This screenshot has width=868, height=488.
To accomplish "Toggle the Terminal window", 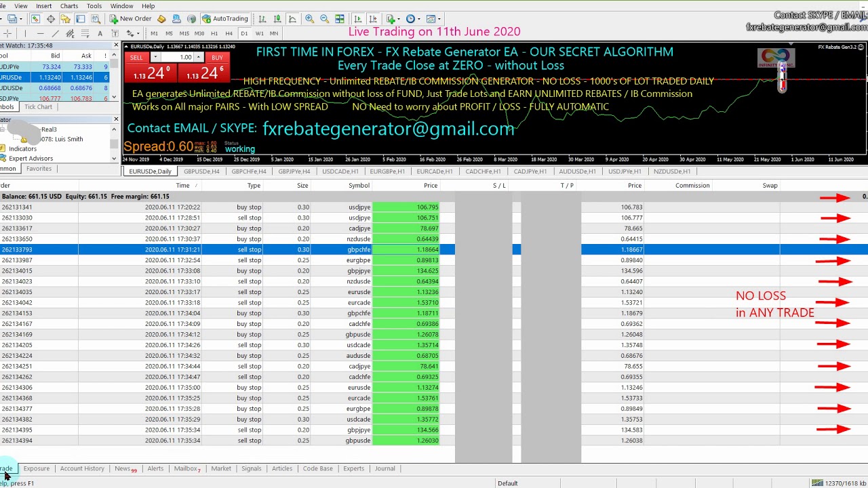I will (80, 18).
